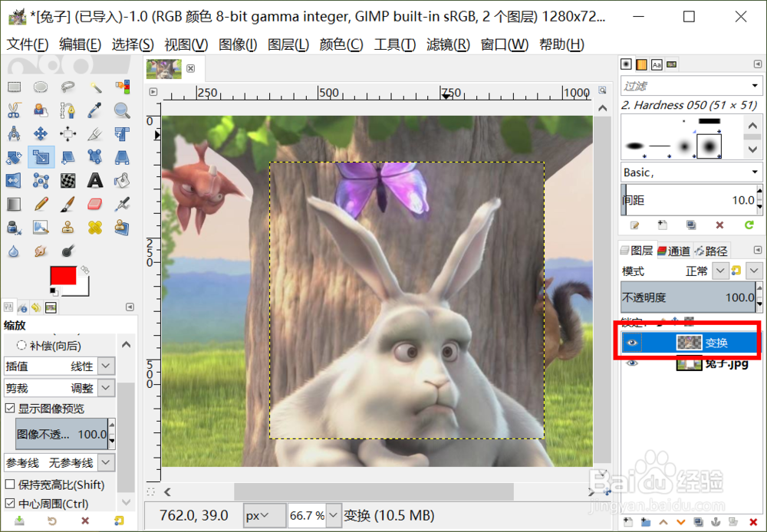The width and height of the screenshot is (767, 532).
Task: Select the Move tool
Action: (x=41, y=133)
